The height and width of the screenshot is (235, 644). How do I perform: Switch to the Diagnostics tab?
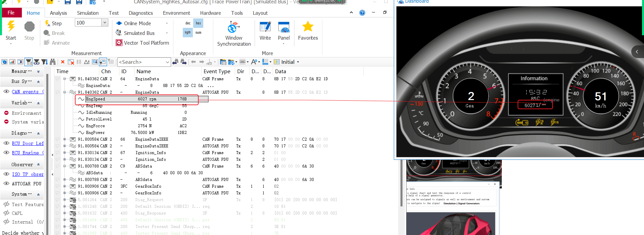tap(141, 13)
